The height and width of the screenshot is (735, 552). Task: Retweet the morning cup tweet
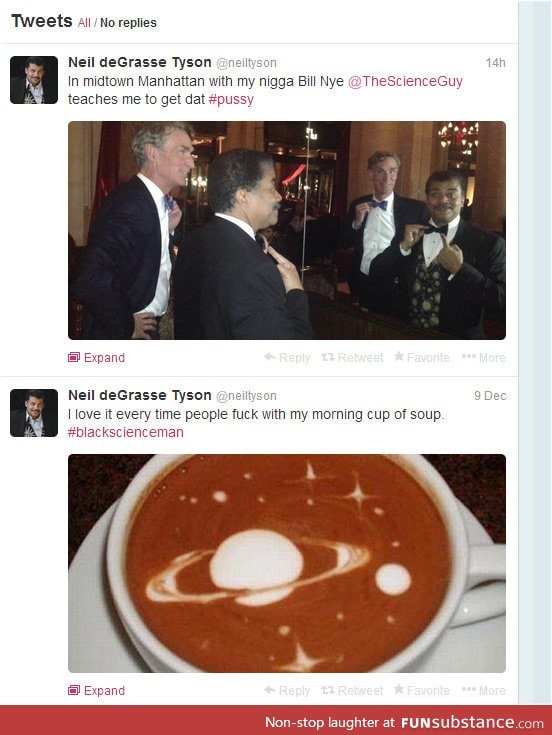[x=352, y=690]
